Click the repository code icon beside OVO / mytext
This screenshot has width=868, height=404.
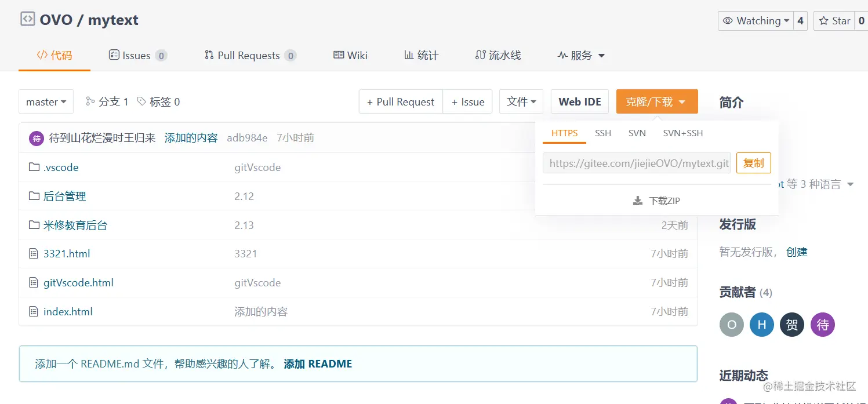[27, 19]
